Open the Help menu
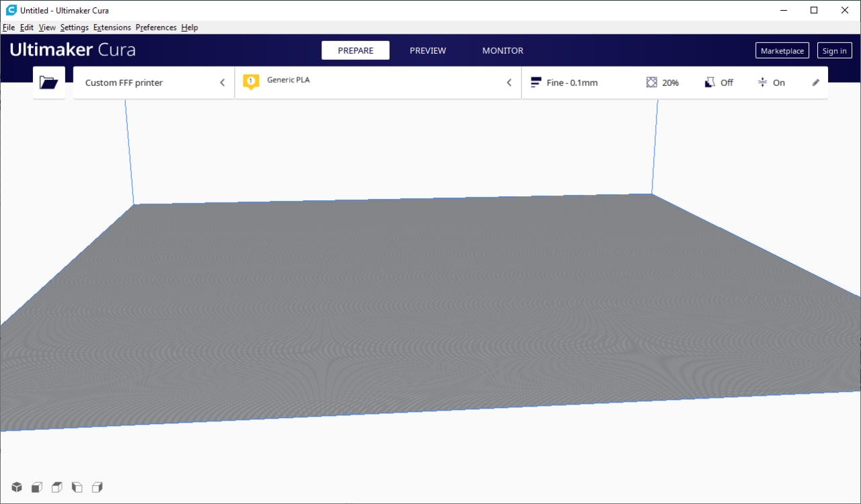This screenshot has width=861, height=504. 190,28
